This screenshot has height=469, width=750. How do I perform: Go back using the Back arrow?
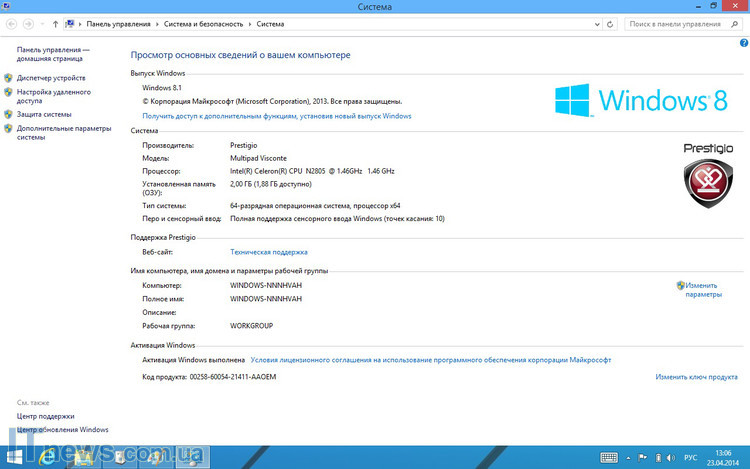click(x=11, y=23)
